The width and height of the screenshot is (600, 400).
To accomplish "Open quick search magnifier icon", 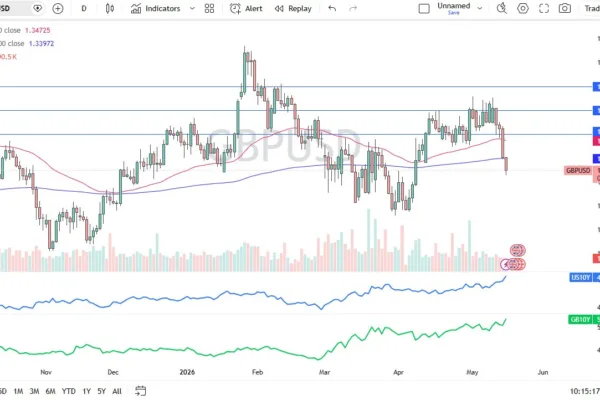I will [x=501, y=8].
